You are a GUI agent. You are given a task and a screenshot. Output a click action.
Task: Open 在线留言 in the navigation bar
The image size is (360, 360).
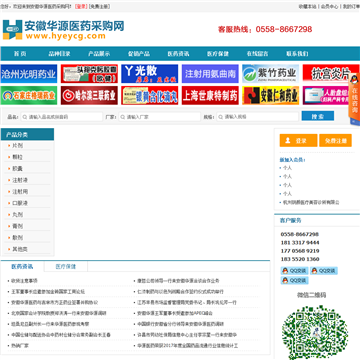click(x=258, y=54)
